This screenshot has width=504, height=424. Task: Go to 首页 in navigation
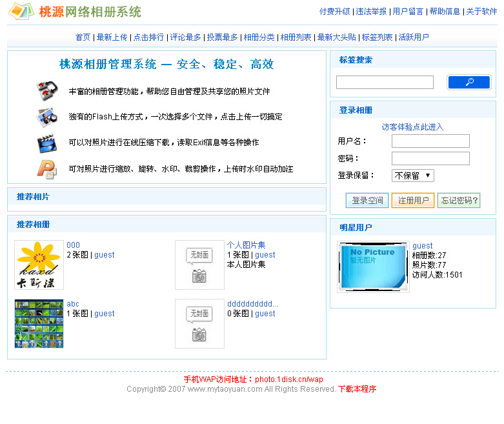[83, 37]
